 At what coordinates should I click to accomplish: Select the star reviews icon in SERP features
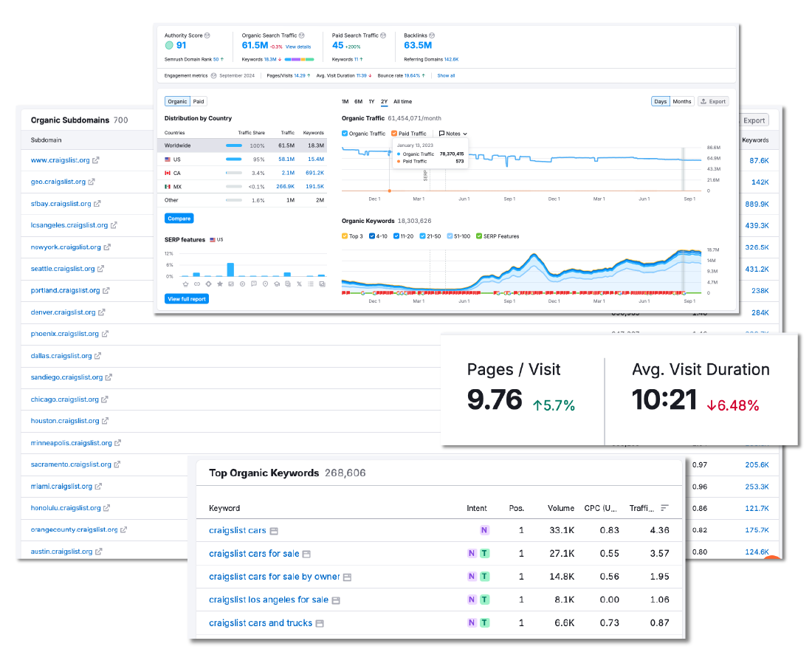pos(219,284)
